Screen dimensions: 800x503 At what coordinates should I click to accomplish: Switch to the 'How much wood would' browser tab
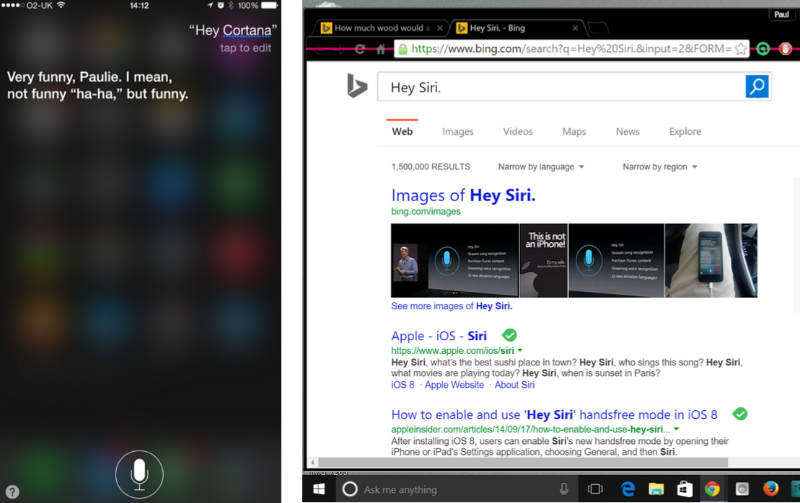(x=380, y=28)
